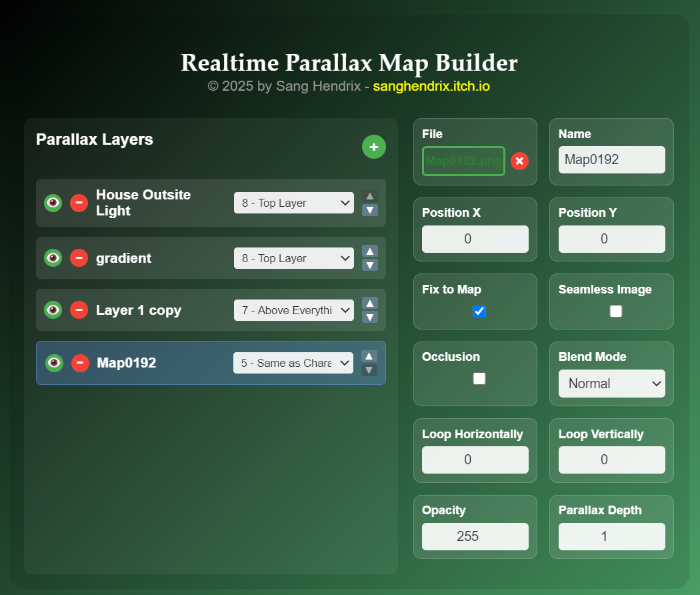This screenshot has height=595, width=700.
Task: Hide the Map0192 layer
Action: (x=55, y=363)
